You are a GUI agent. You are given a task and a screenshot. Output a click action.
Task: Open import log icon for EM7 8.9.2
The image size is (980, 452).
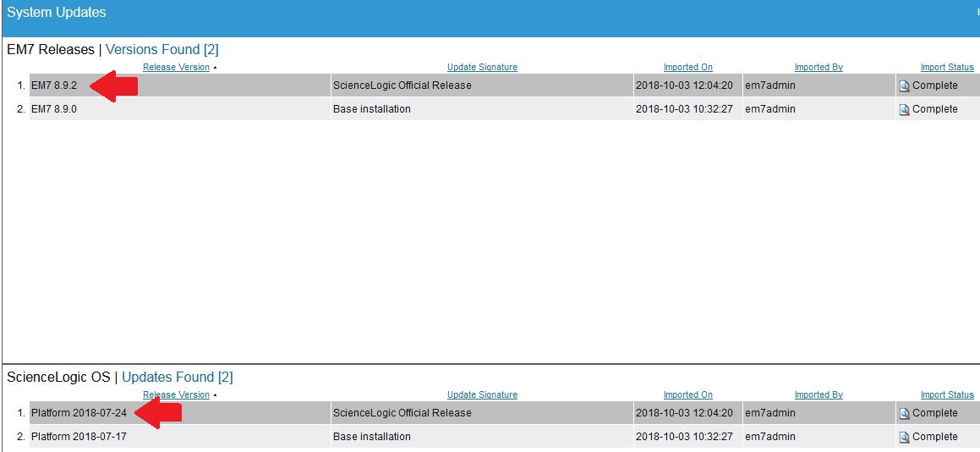tap(904, 85)
